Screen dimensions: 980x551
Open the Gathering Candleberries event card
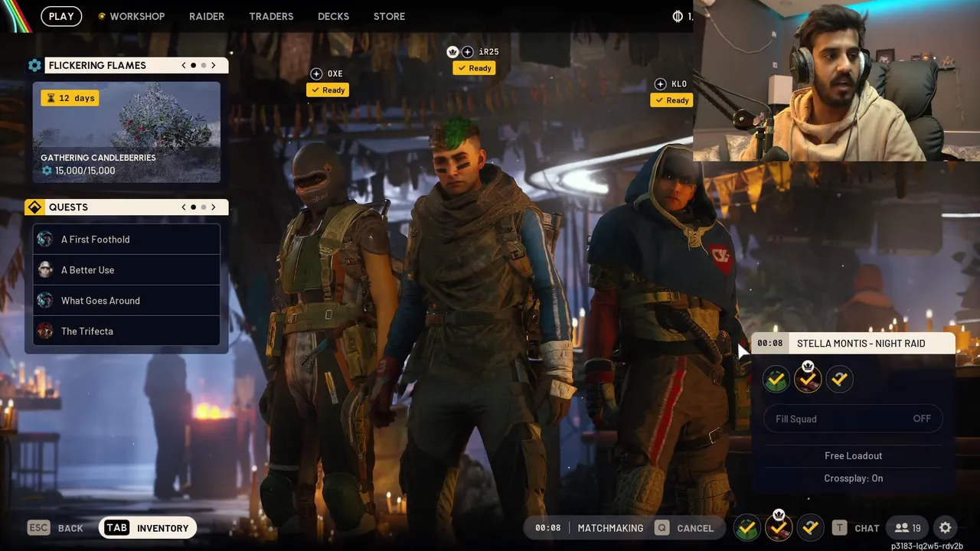tap(126, 132)
